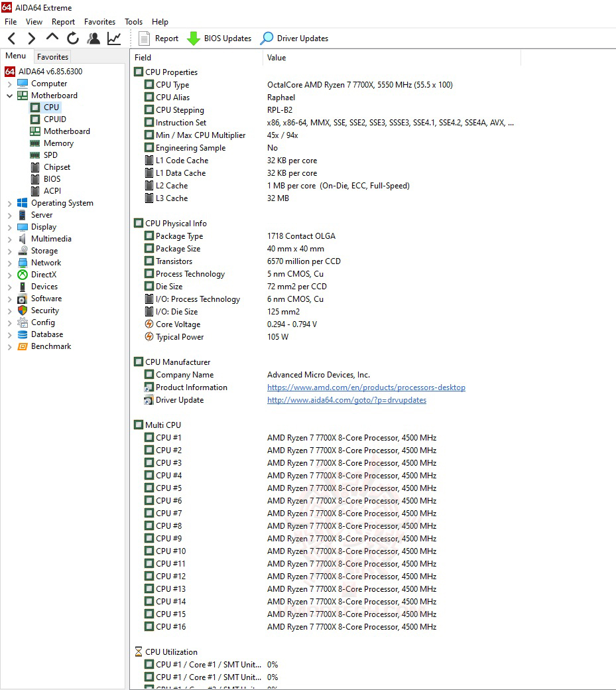Click the Multimedia speaker icon
Image resolution: width=616 pixels, height=690 pixels.
tap(23, 239)
